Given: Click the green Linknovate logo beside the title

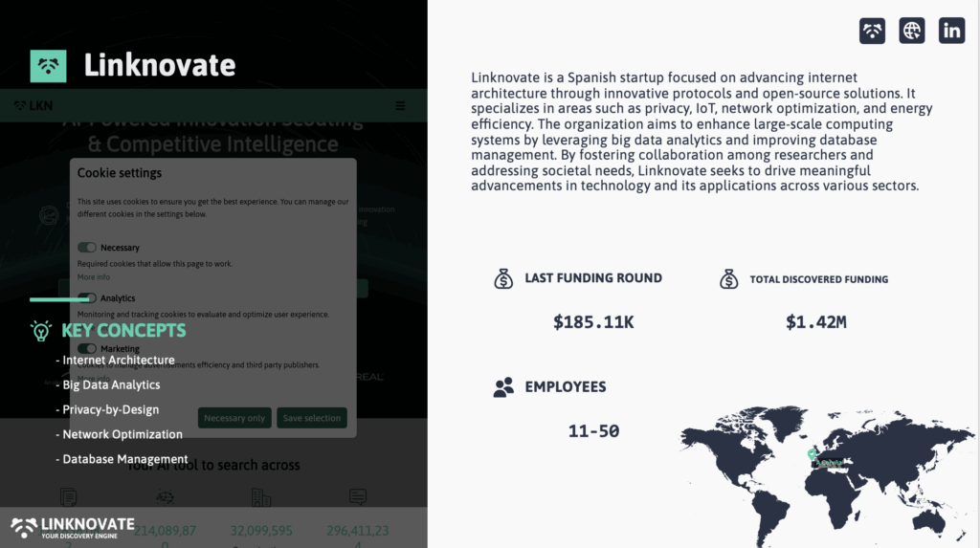Looking at the screenshot, I should click(x=49, y=65).
